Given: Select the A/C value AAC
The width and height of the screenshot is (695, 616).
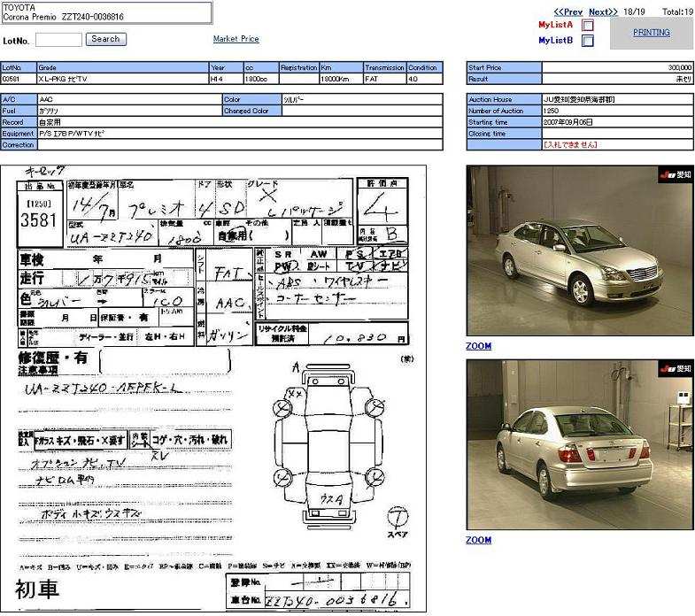Looking at the screenshot, I should (x=129, y=99).
